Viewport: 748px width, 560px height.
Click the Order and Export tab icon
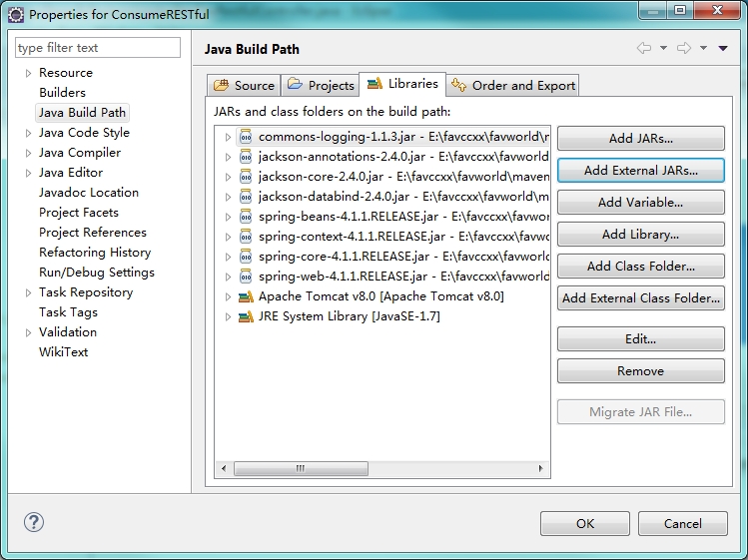click(459, 85)
